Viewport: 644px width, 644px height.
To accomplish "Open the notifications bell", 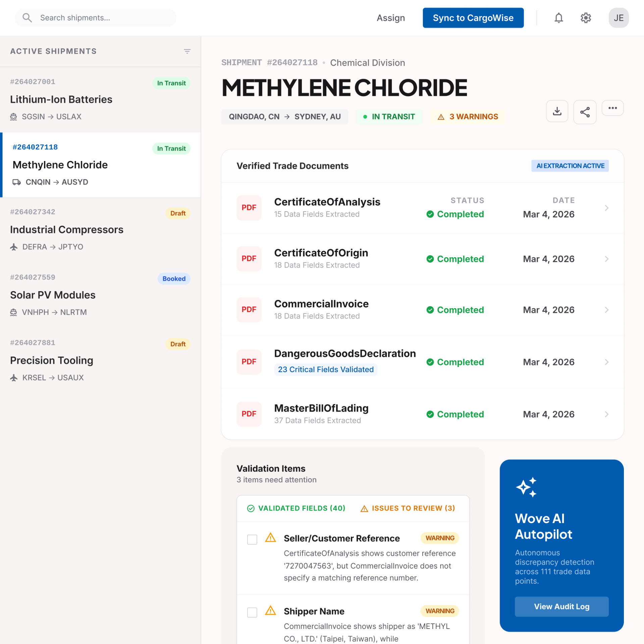I will (x=558, y=18).
